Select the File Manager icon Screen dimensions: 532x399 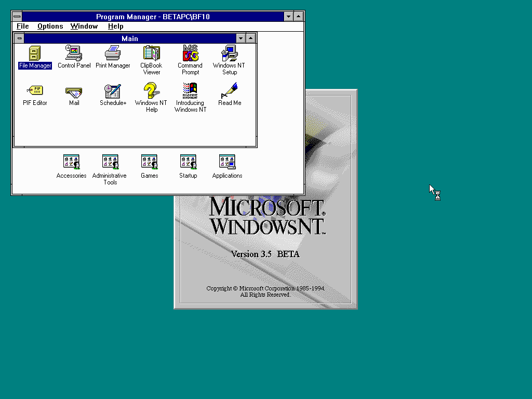click(x=35, y=54)
